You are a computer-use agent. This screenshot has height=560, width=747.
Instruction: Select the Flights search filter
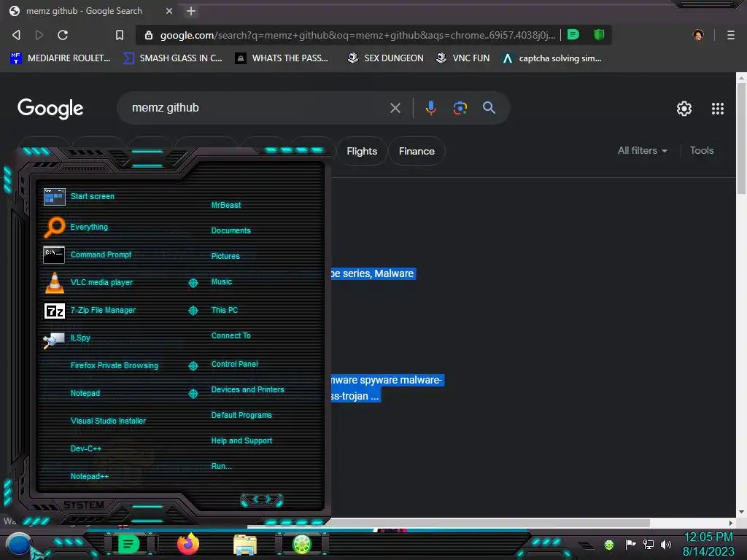tap(362, 151)
